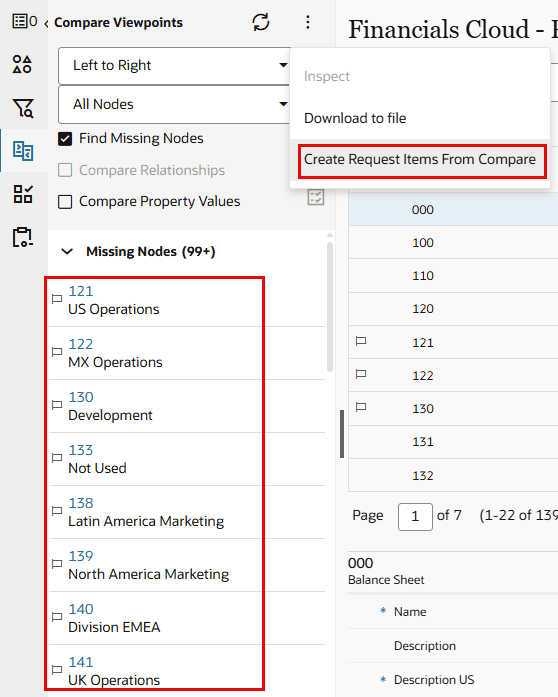Click flag icon next to 121 US Operations

[57, 299]
